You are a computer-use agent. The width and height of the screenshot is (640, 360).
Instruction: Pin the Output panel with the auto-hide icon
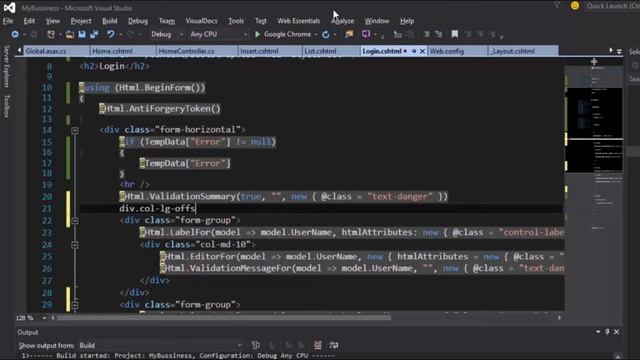607,332
